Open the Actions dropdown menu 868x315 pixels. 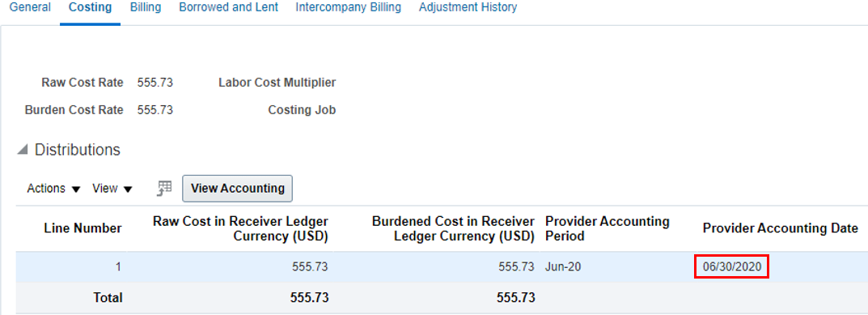[x=53, y=189]
